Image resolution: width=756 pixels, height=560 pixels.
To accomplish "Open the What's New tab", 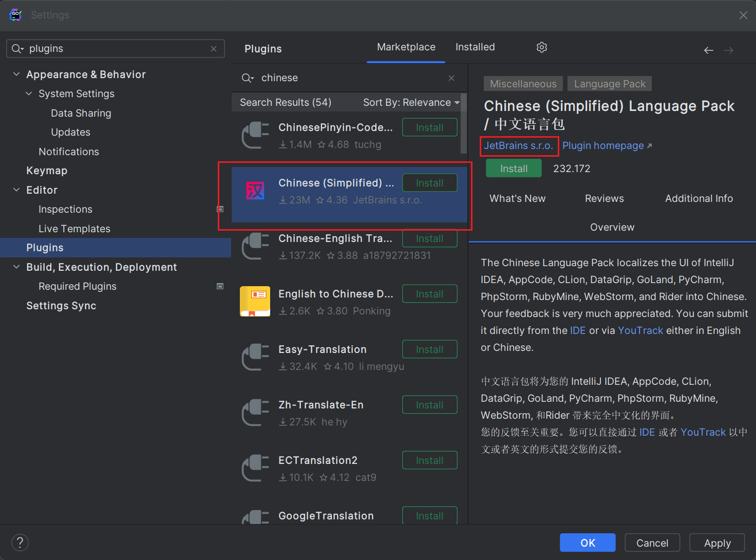I will point(518,199).
